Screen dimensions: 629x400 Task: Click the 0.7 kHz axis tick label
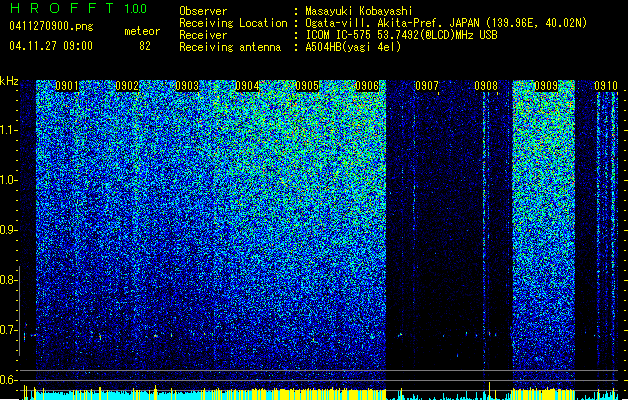click(7, 330)
